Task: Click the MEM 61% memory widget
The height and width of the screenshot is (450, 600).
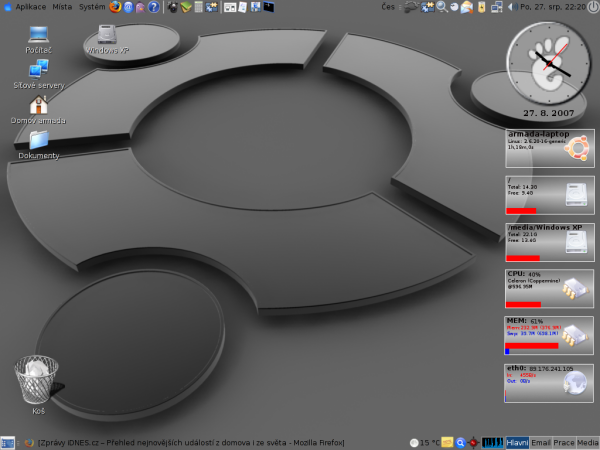Action: 549,335
